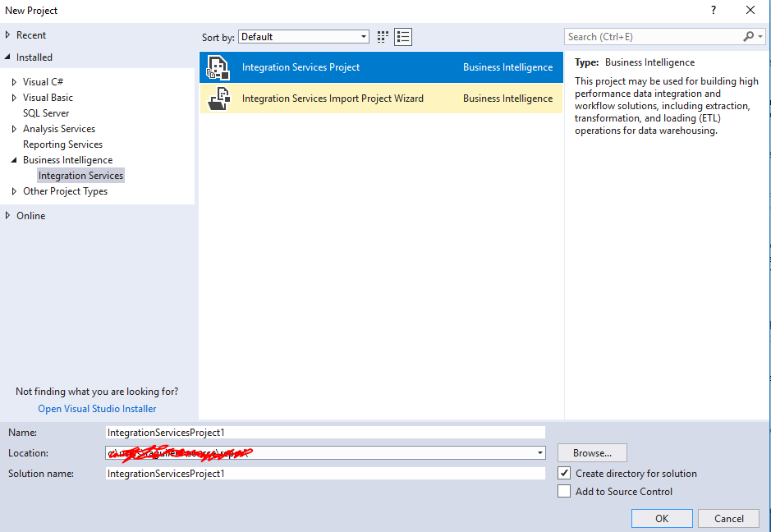The height and width of the screenshot is (532, 771).
Task: Close the New Project dialog
Action: click(x=750, y=10)
